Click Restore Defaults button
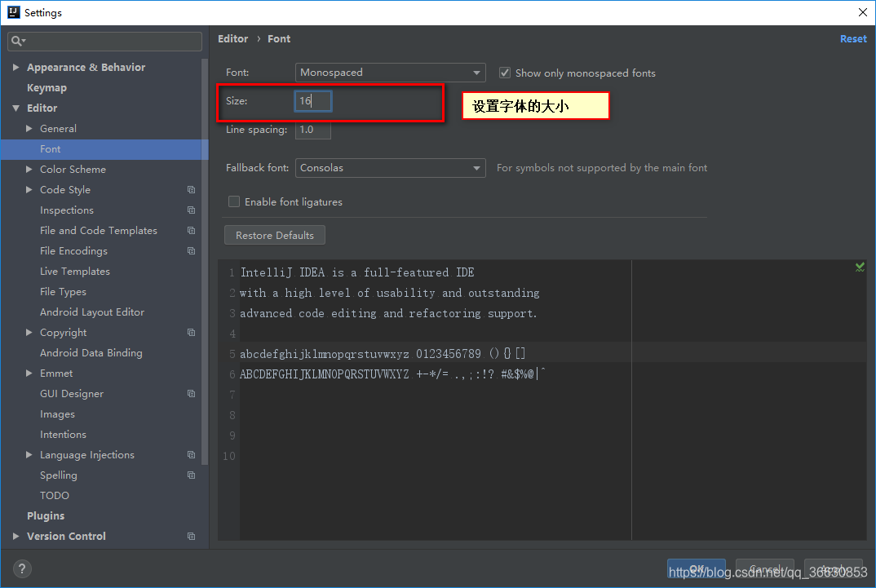 click(x=275, y=235)
